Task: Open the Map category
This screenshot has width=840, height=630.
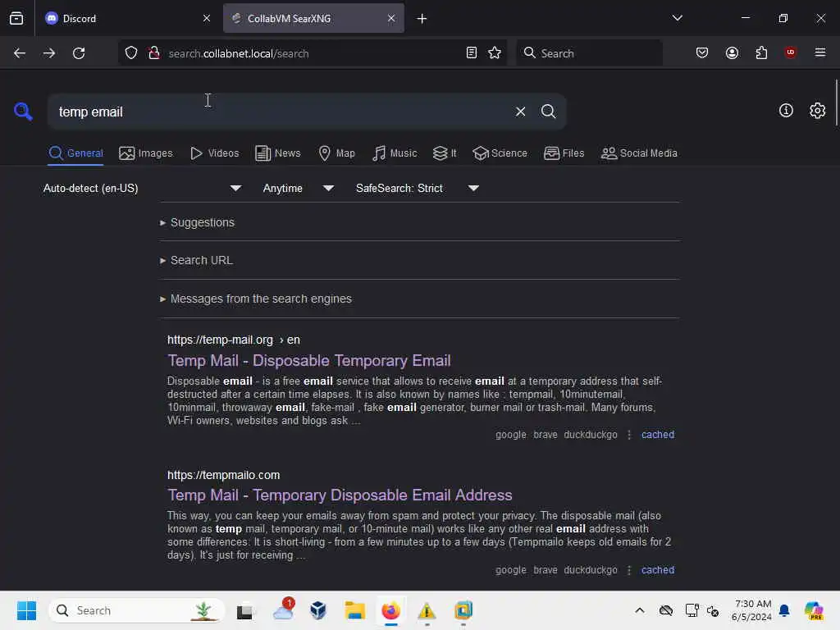Action: click(x=336, y=153)
